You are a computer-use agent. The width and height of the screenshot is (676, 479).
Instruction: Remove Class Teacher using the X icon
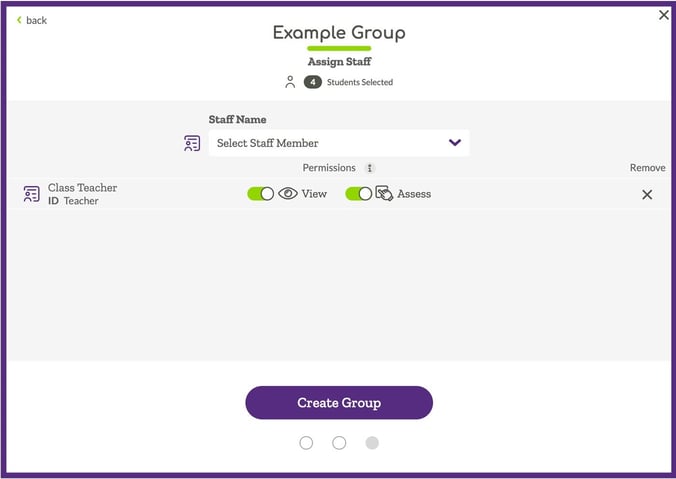point(647,194)
